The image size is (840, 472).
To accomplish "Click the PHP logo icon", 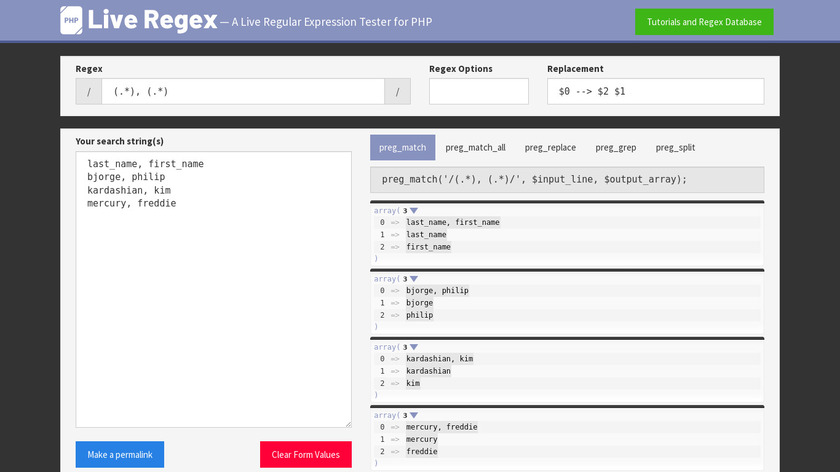I will (x=71, y=20).
